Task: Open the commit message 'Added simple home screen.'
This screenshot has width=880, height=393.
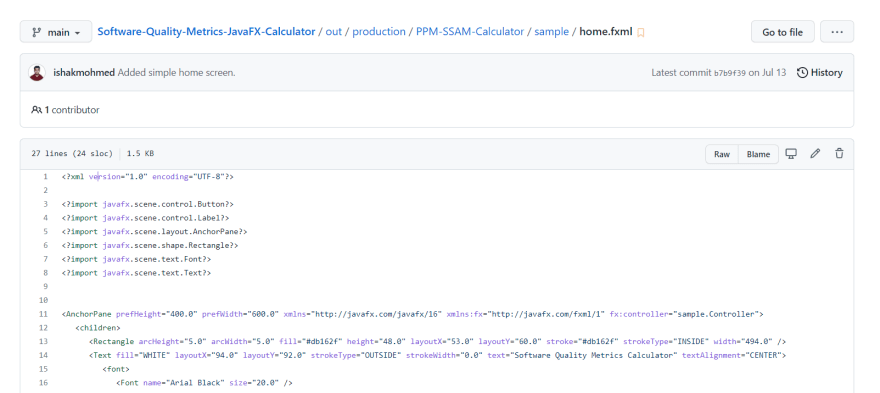Action: pos(176,72)
